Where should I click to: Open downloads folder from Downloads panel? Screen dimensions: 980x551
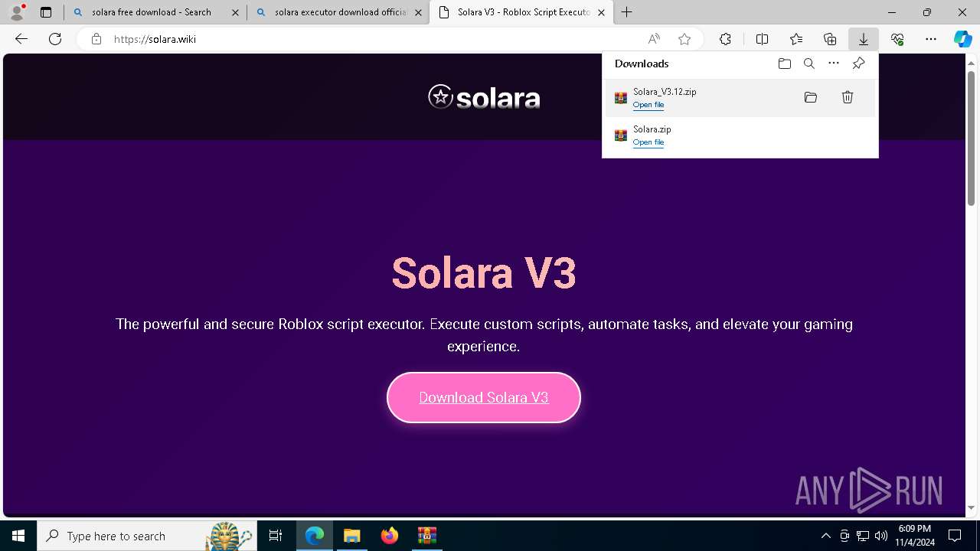coord(785,64)
